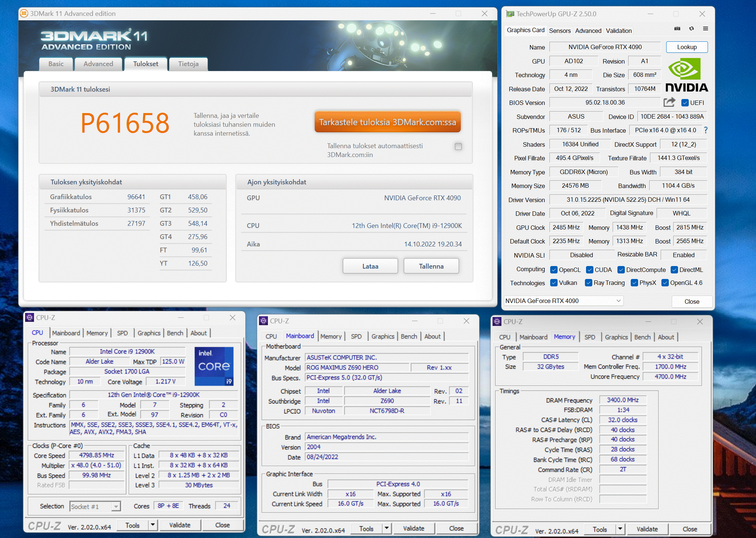Toggle the OpenGL 4.6 checkbox

click(x=665, y=283)
